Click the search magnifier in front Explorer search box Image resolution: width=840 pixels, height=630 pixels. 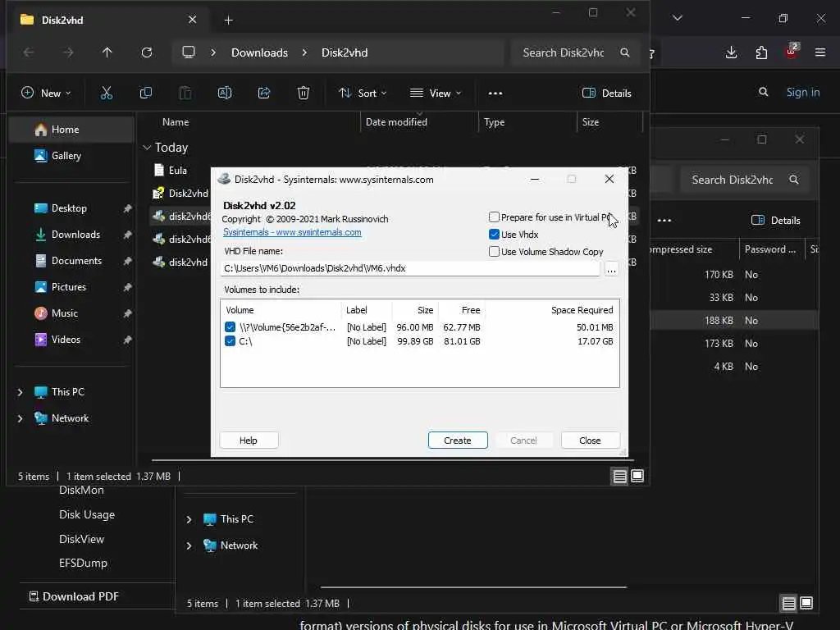(624, 52)
